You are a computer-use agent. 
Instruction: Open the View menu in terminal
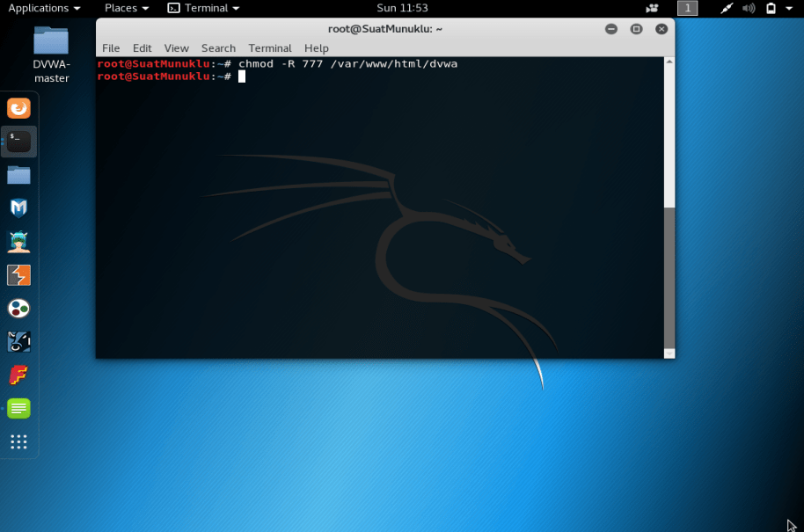177,48
